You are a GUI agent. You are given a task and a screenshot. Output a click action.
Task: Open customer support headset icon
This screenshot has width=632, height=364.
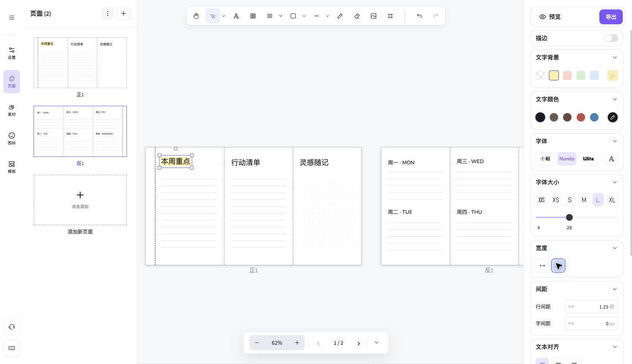tap(12, 327)
